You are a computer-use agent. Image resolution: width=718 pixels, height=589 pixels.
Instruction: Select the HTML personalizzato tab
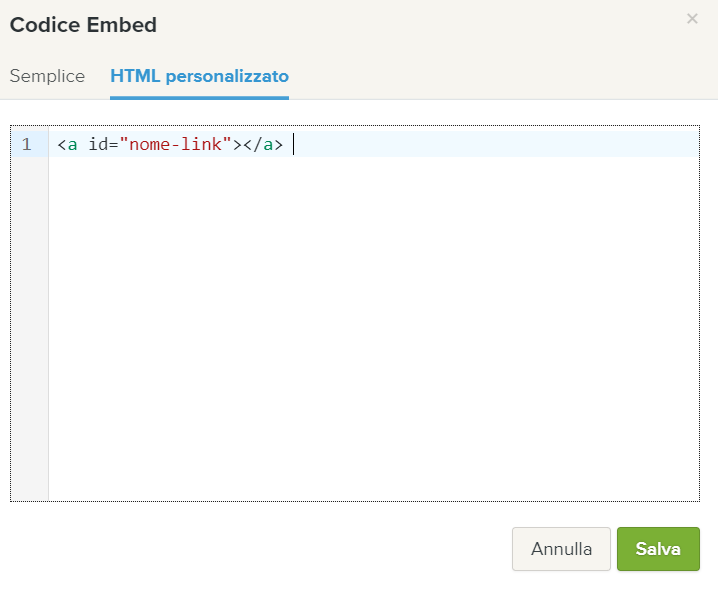tap(199, 76)
